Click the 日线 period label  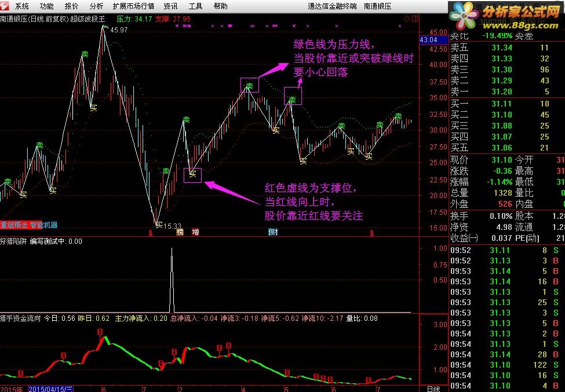[433, 389]
